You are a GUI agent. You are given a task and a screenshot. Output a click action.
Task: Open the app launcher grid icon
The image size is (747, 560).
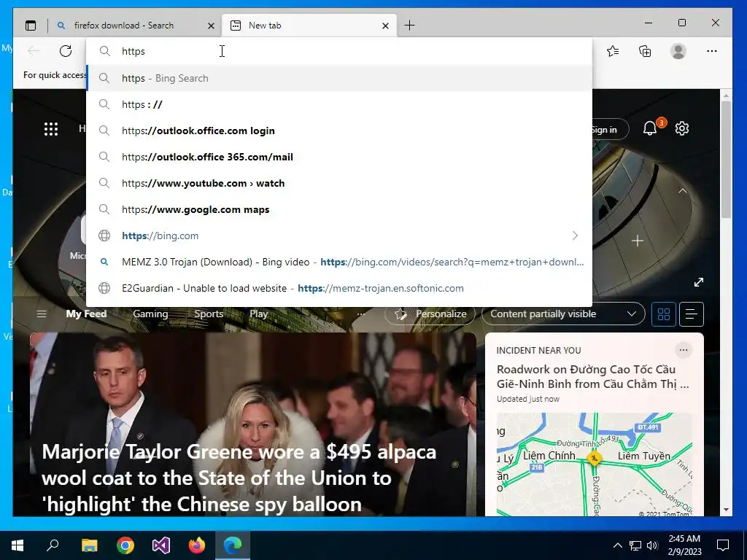(x=51, y=129)
